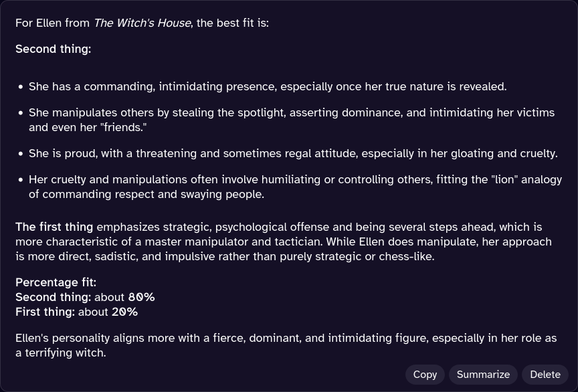Viewport: 578px width, 392px height.
Task: Click the intro line "For Ellen from"
Action: pyautogui.click(x=52, y=23)
